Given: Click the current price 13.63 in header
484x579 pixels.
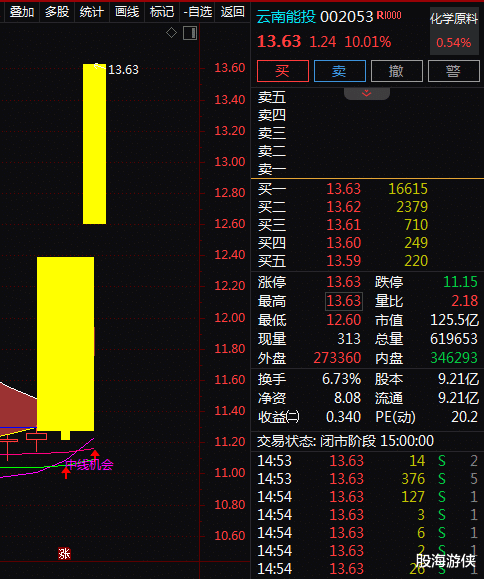Looking at the screenshot, I should [x=279, y=41].
